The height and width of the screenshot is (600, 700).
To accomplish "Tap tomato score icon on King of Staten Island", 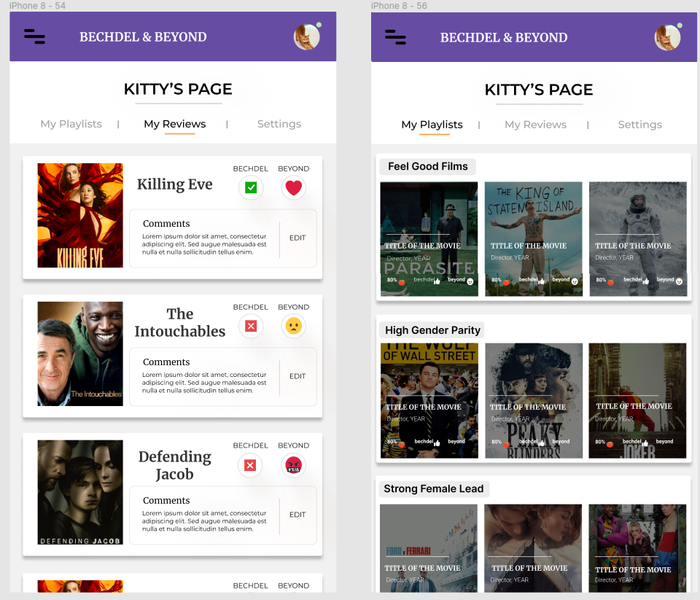I will [506, 282].
